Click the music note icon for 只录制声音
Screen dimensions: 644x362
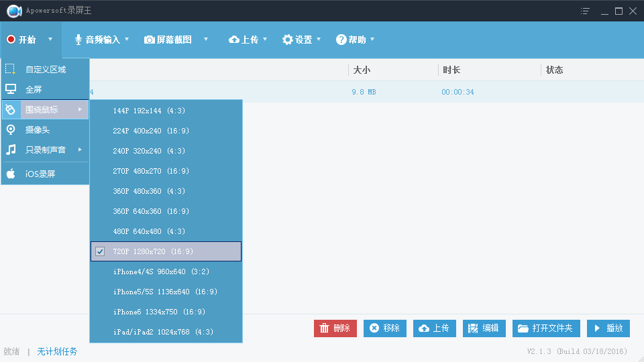tap(11, 149)
